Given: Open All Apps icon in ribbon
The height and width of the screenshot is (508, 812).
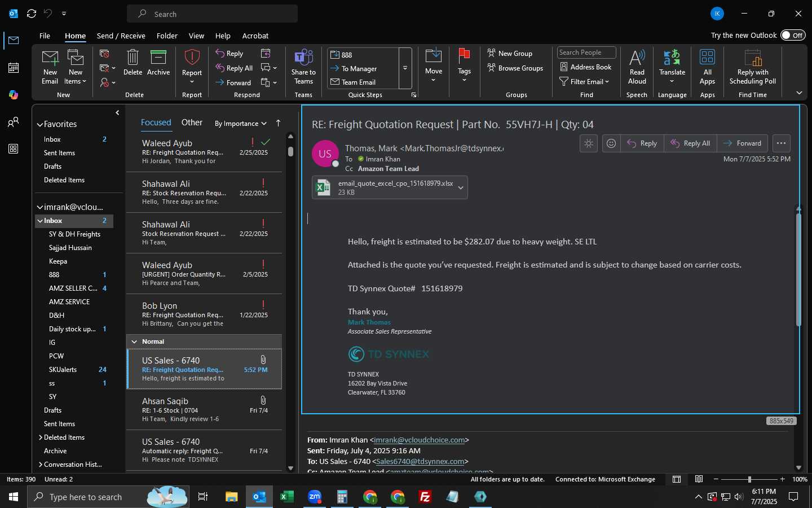Looking at the screenshot, I should pyautogui.click(x=707, y=58).
